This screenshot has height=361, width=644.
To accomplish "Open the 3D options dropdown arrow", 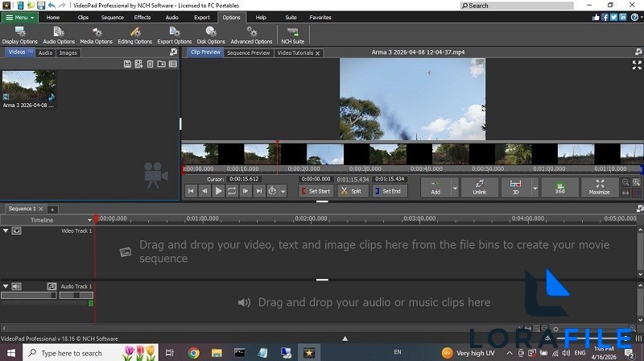I will coord(535,189).
